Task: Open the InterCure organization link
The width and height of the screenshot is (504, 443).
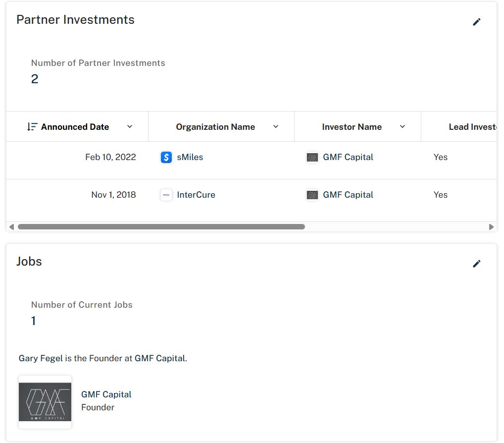Action: pos(196,195)
